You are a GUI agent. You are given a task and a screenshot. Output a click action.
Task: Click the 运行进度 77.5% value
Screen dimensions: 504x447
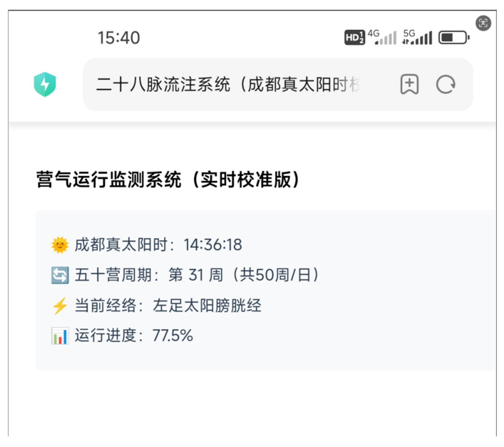pyautogui.click(x=173, y=335)
